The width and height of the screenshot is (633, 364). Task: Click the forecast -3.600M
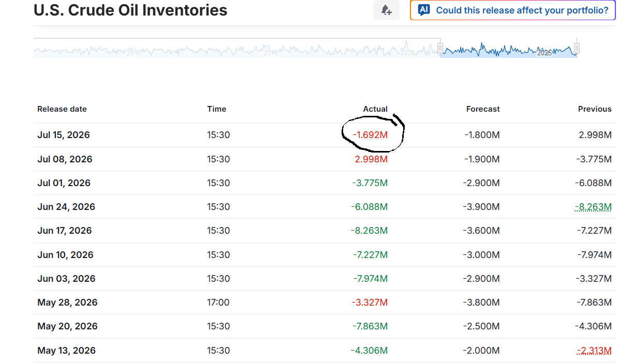click(481, 231)
